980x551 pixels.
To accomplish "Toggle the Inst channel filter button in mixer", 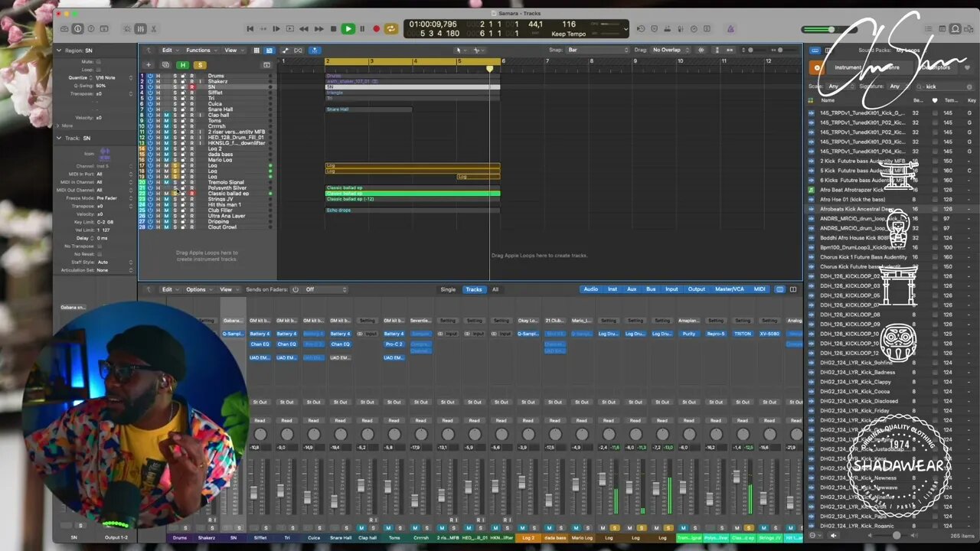I will pyautogui.click(x=612, y=289).
